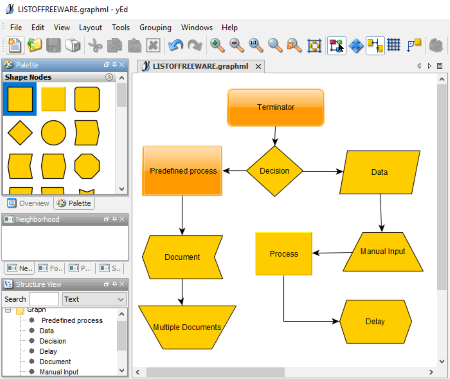Click the Multiple Documents node
450x379 pixels.
pyautogui.click(x=187, y=327)
